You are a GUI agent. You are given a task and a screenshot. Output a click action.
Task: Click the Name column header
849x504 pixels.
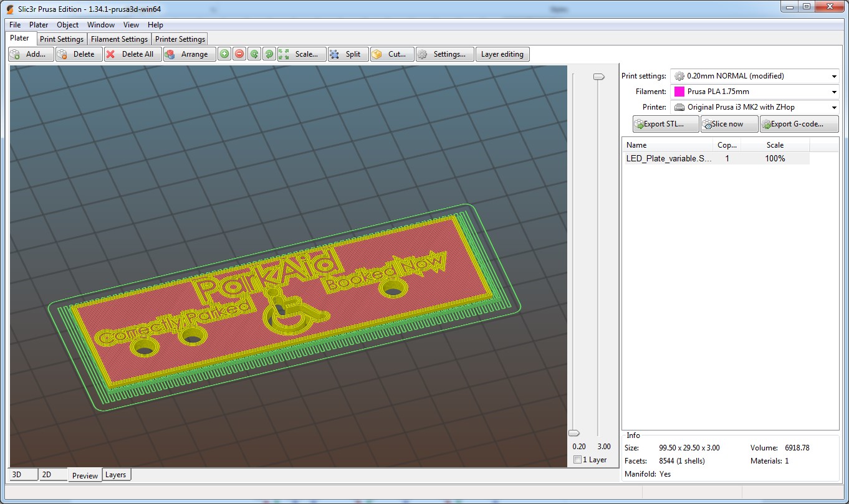pyautogui.click(x=668, y=145)
